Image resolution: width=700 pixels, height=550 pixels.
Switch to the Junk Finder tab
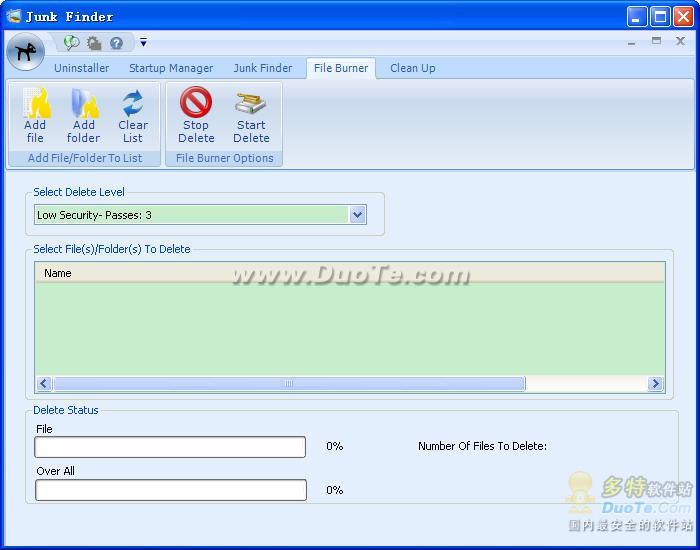262,68
